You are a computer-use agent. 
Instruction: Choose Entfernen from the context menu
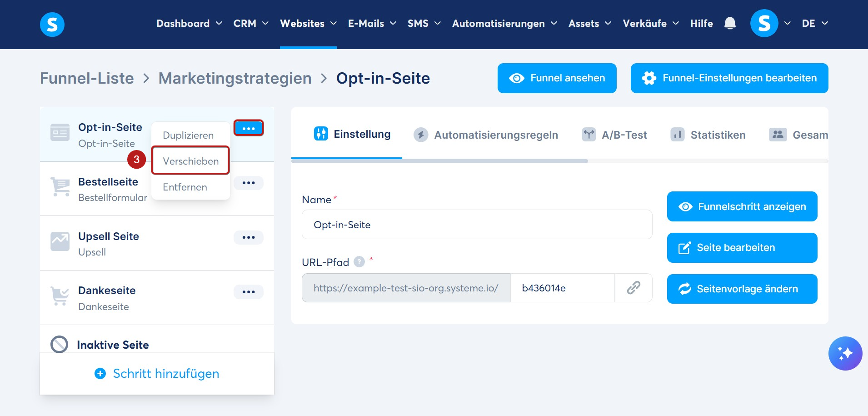pyautogui.click(x=185, y=187)
